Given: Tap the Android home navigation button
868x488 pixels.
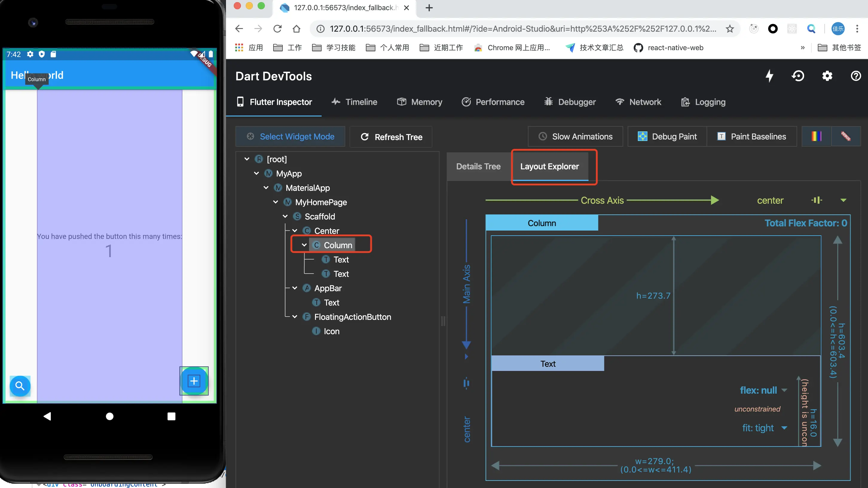Looking at the screenshot, I should tap(109, 416).
